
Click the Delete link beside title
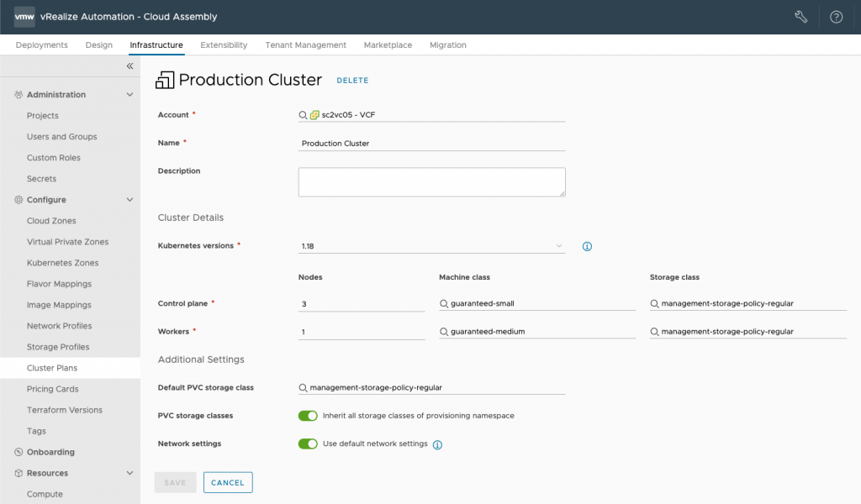[352, 81]
